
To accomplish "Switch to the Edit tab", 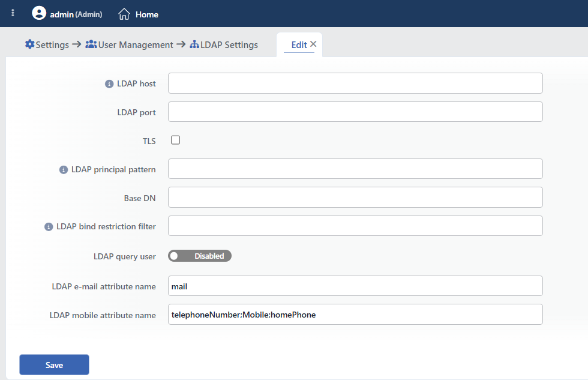I will tap(299, 45).
